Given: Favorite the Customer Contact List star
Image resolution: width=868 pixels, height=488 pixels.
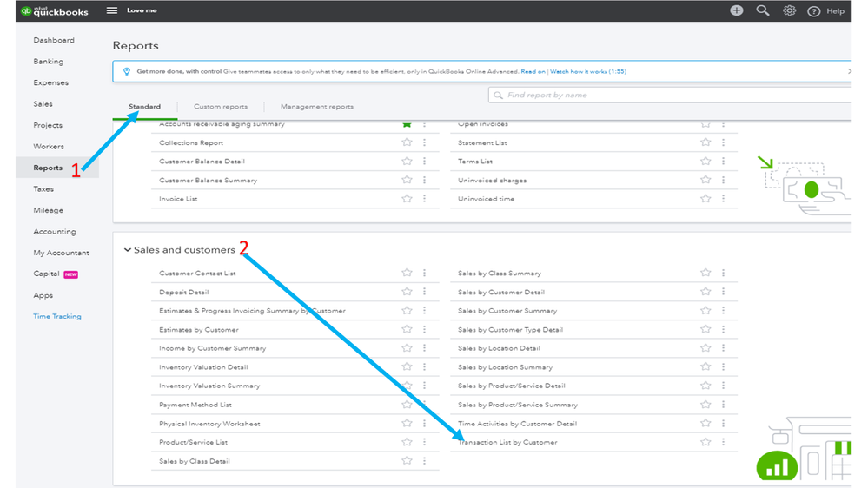Looking at the screenshot, I should click(x=407, y=273).
